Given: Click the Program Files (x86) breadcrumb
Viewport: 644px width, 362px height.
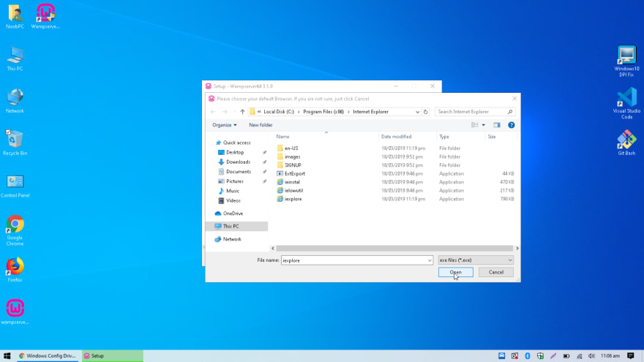Looking at the screenshot, I should (x=323, y=112).
